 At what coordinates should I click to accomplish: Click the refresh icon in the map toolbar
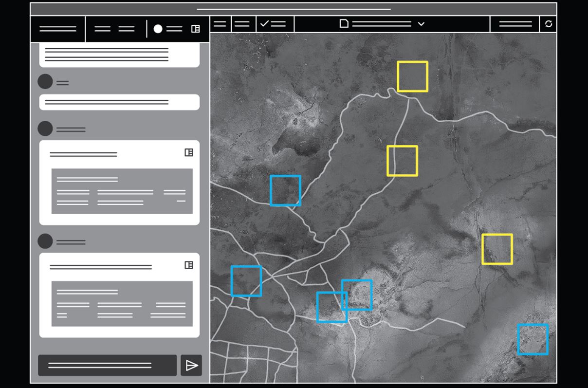[549, 24]
